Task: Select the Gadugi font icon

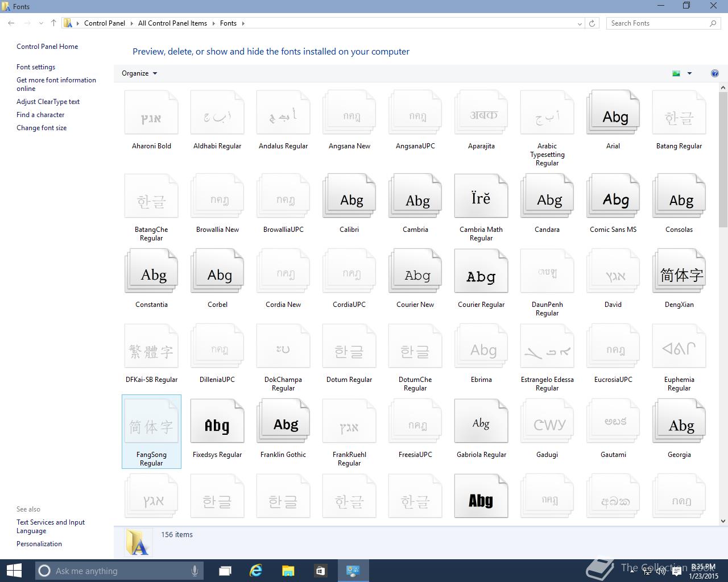Action: coord(547,421)
